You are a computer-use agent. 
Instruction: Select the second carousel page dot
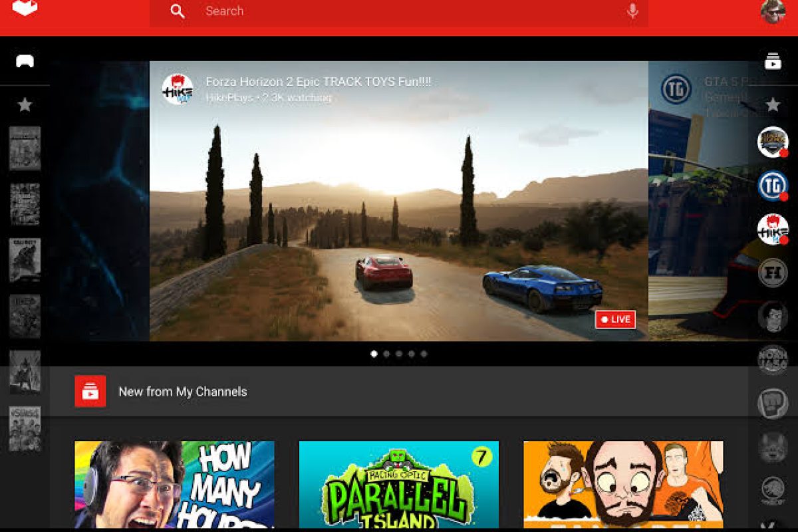click(x=386, y=354)
